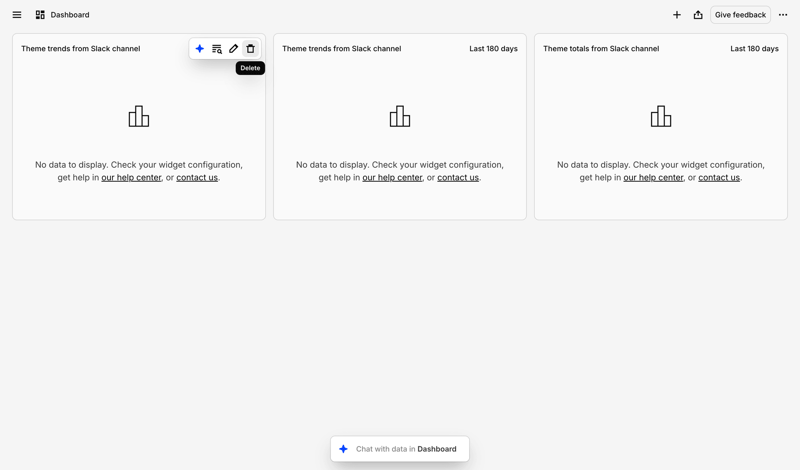Click the blue AI sparkle in the widget toolbar
Screen dimensions: 800x470
click(x=200, y=49)
